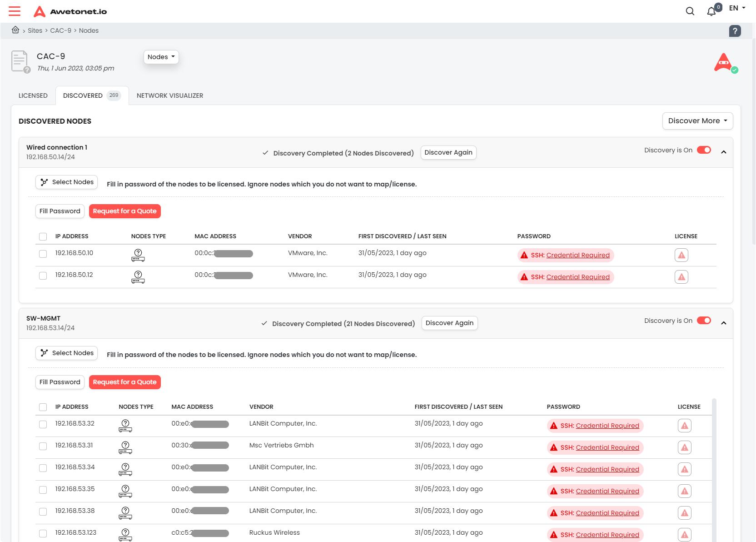Click Select Nodes in Wired connection 1
This screenshot has height=542, width=756.
click(66, 182)
